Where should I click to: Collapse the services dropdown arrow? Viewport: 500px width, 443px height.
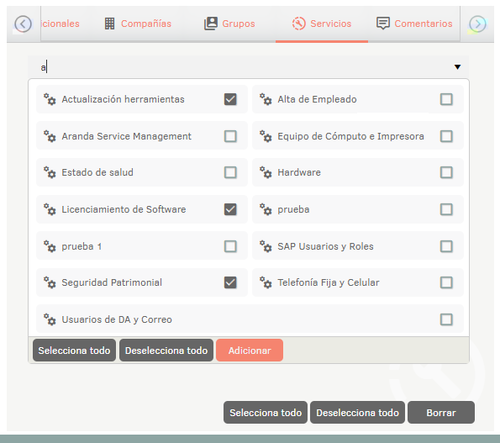click(458, 67)
